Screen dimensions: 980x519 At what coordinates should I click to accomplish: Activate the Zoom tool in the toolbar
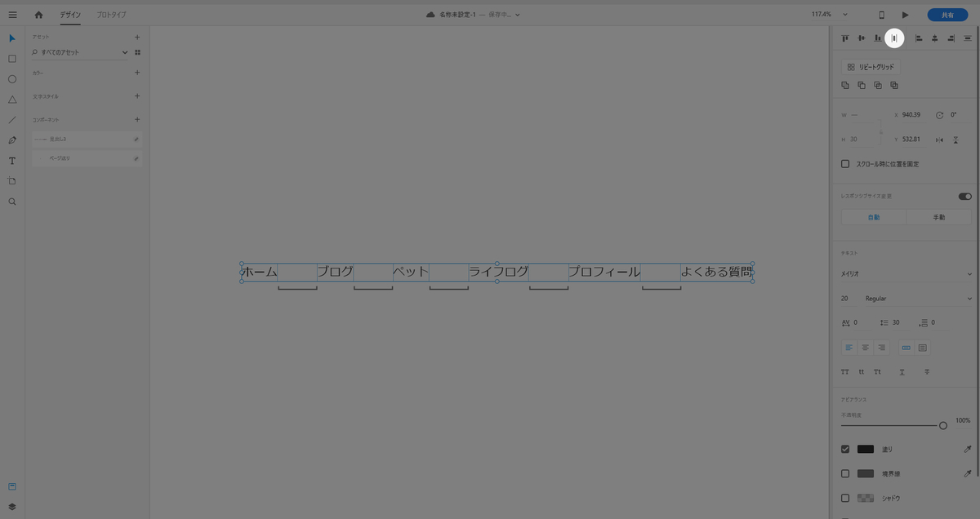click(11, 201)
